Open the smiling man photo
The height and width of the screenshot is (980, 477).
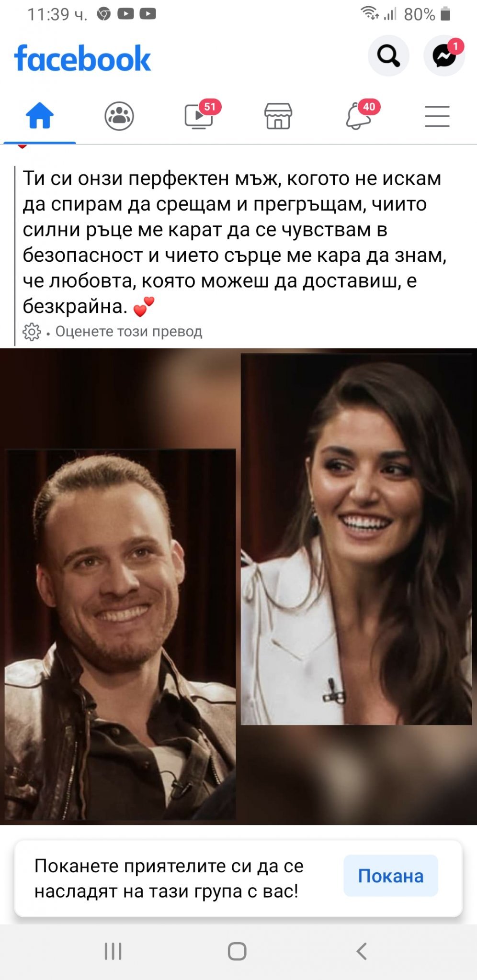coord(120,634)
